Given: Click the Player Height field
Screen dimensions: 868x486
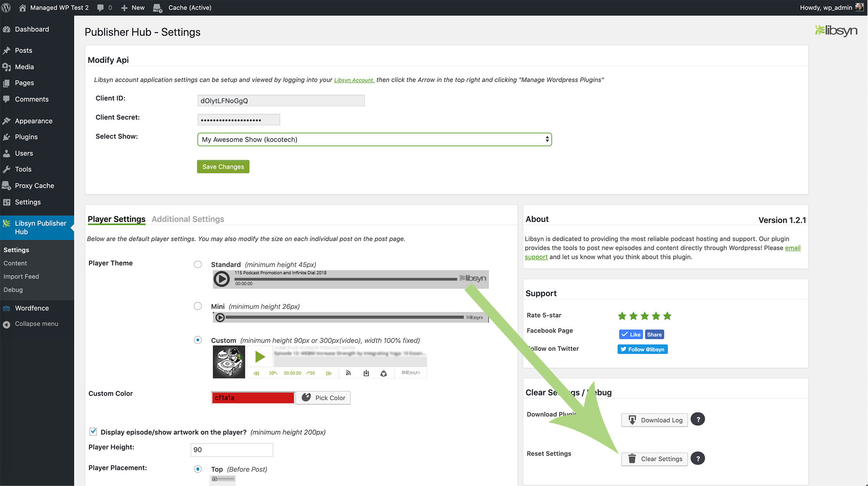Looking at the screenshot, I should click(232, 450).
